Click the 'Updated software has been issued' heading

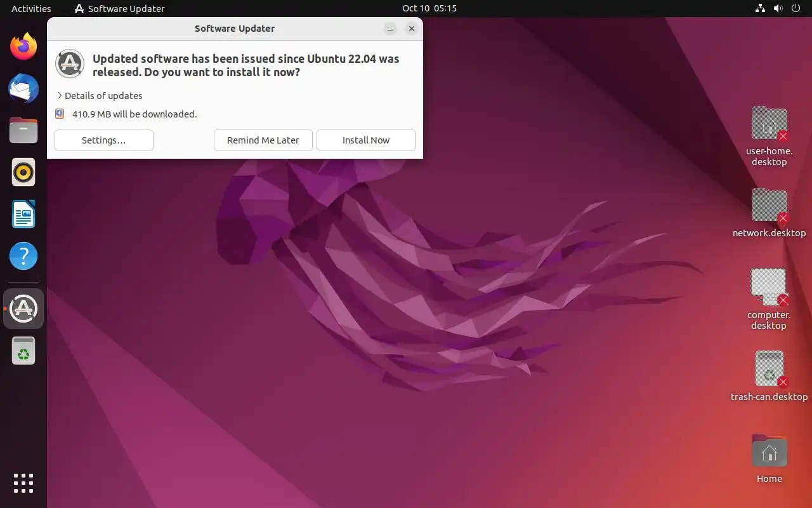click(246, 65)
